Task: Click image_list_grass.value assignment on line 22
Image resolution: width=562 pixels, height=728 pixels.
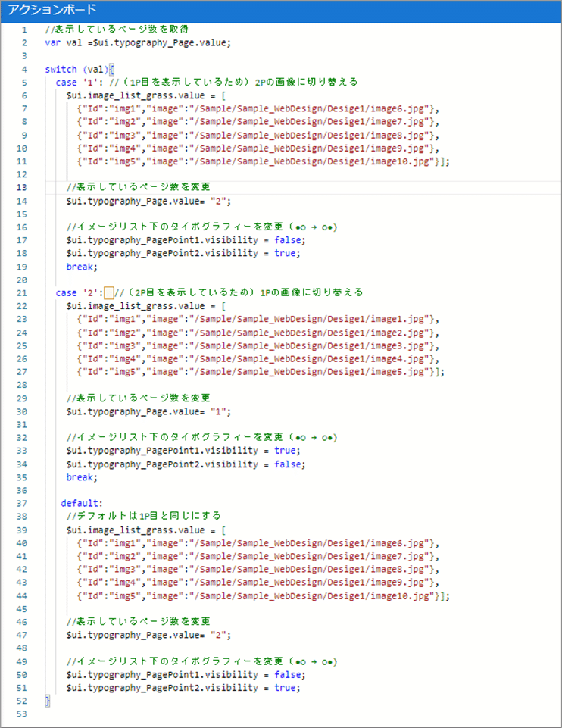Action: pyautogui.click(x=145, y=306)
